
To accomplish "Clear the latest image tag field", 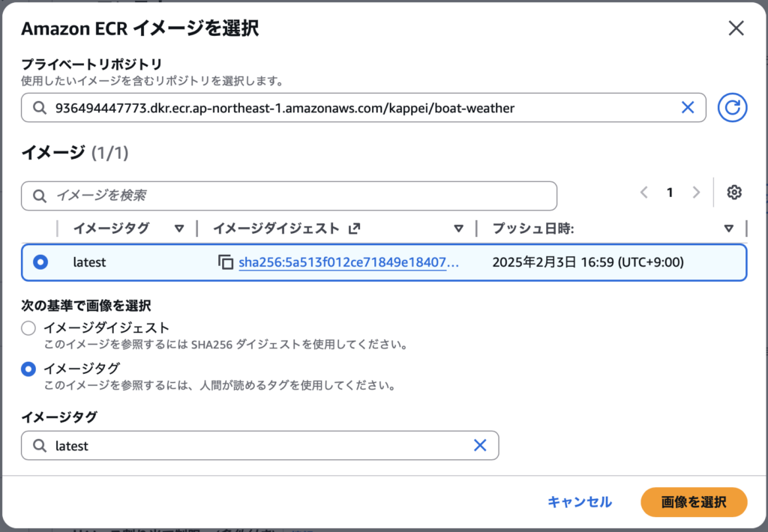I will pyautogui.click(x=480, y=445).
